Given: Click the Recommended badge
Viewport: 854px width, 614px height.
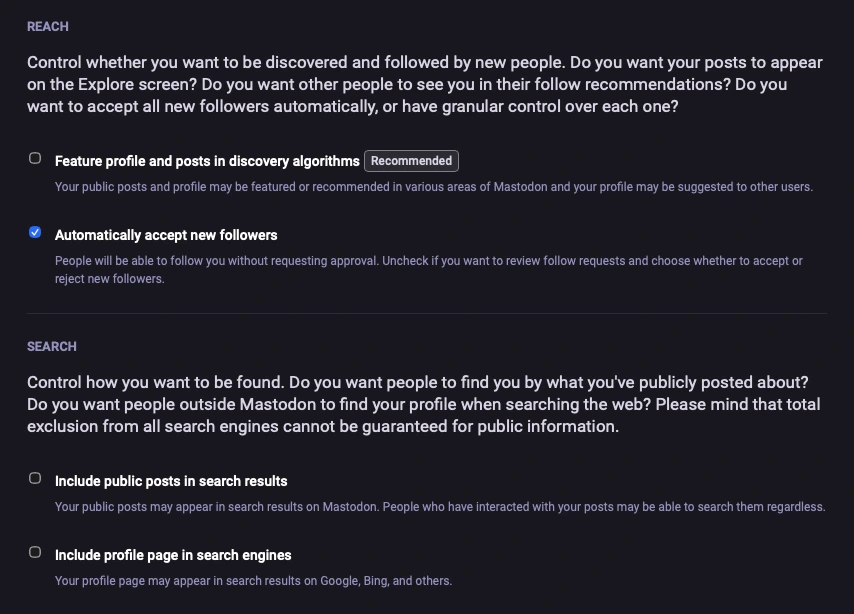Looking at the screenshot, I should click(x=411, y=160).
